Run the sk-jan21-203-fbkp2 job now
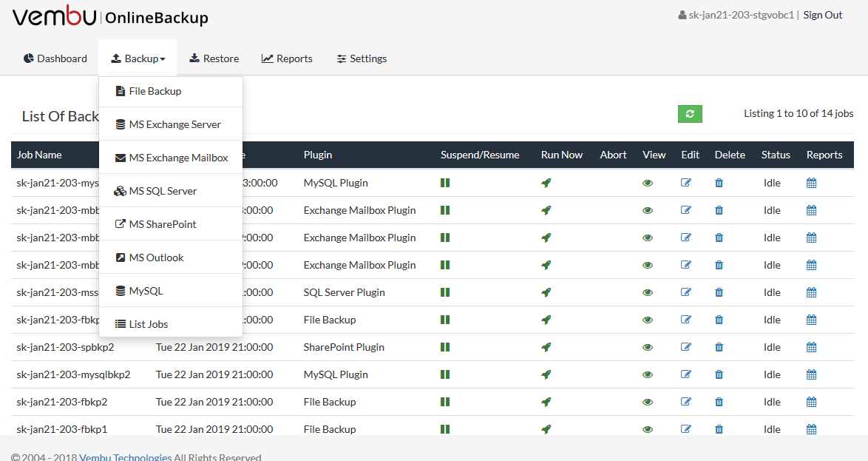The image size is (868, 461). point(546,403)
